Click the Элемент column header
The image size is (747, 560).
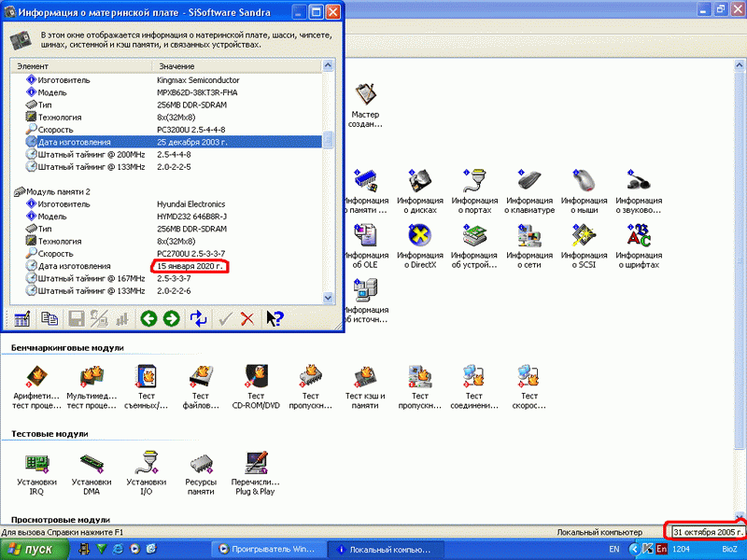81,66
